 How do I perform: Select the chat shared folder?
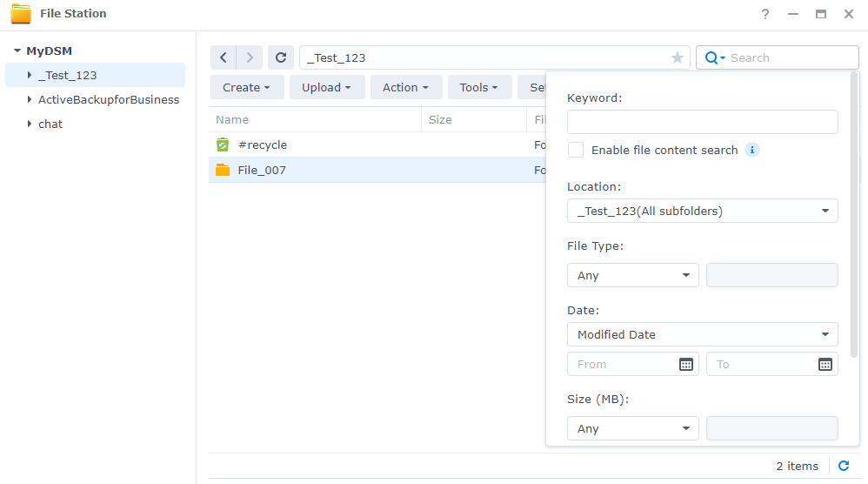coord(50,124)
